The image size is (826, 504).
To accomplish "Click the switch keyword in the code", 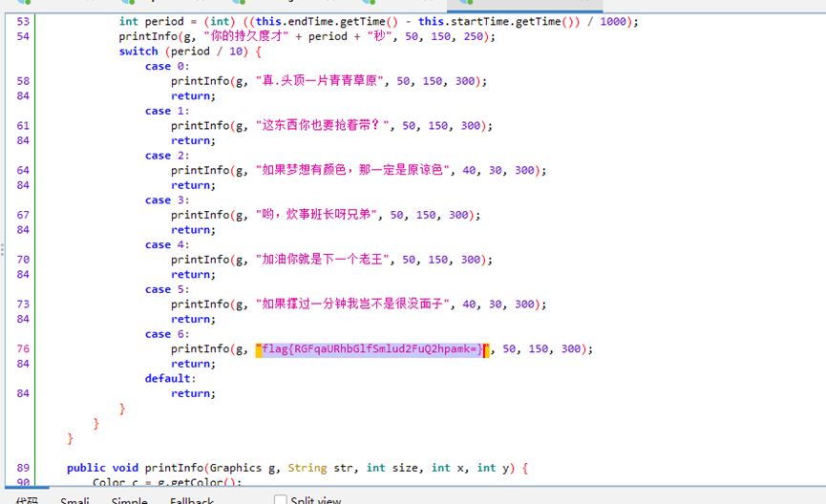I will pos(138,52).
